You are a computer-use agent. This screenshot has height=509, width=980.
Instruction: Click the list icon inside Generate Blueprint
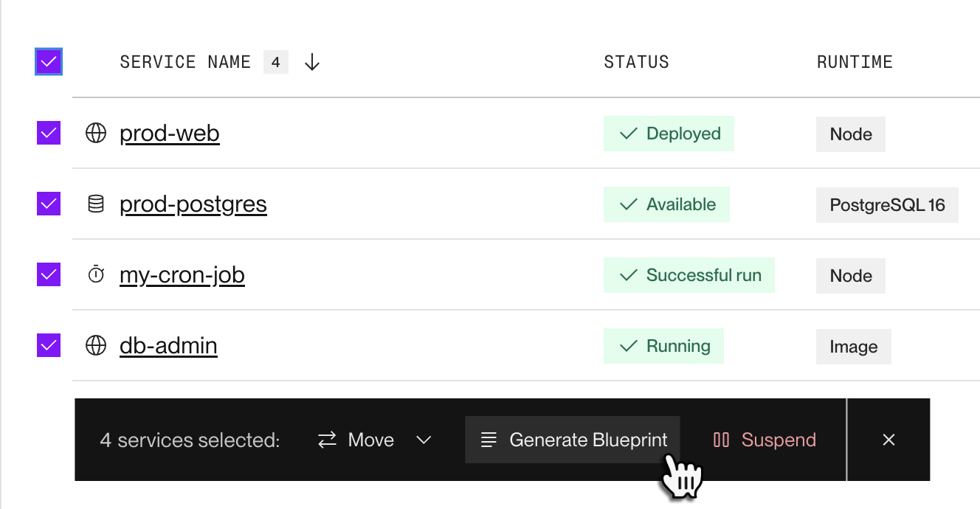pyautogui.click(x=489, y=440)
